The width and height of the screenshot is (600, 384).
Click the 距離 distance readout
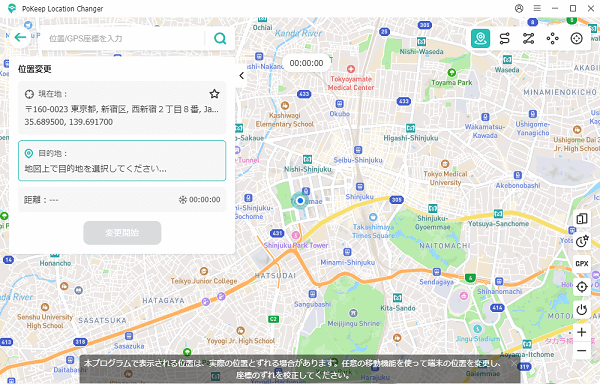coord(41,200)
